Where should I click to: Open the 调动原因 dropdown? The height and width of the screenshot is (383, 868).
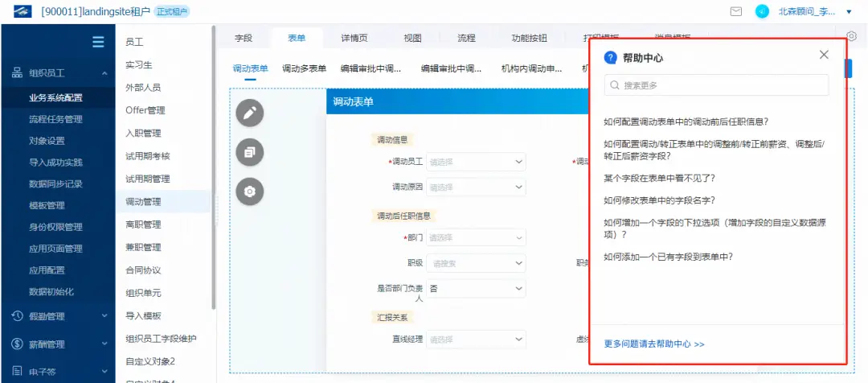pos(476,187)
